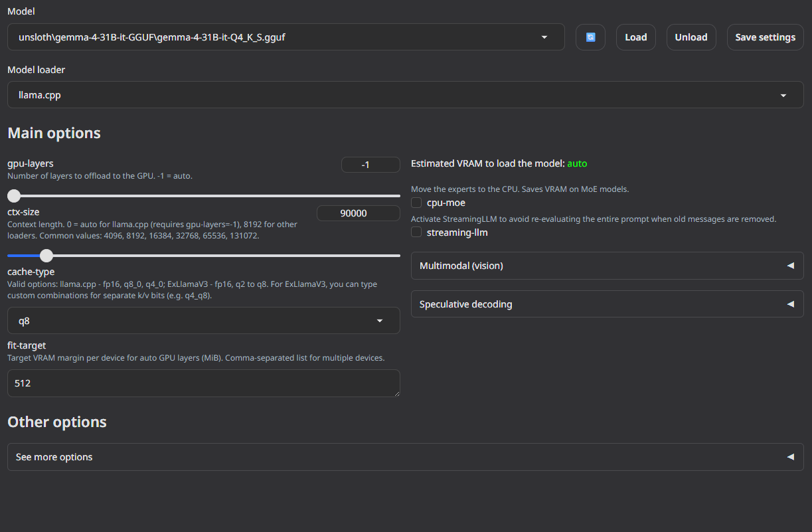Image resolution: width=812 pixels, height=532 pixels.
Task: Open the Model loader dropdown
Action: pos(406,95)
